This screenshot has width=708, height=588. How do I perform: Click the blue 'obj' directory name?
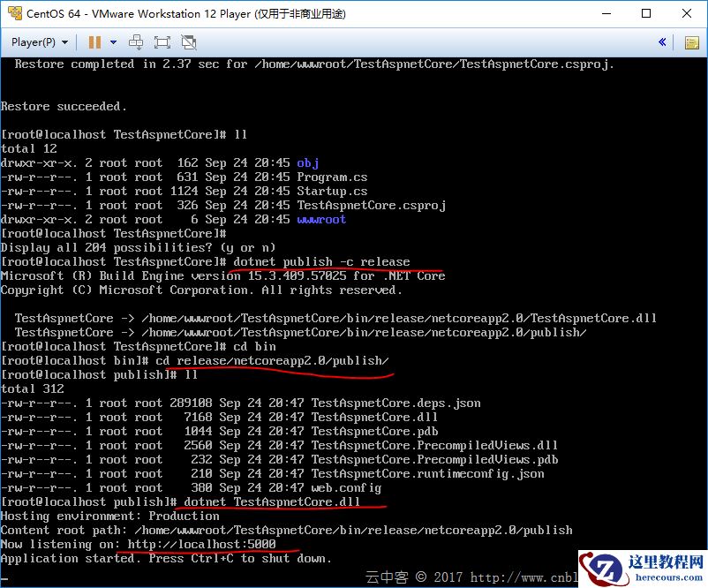click(308, 162)
